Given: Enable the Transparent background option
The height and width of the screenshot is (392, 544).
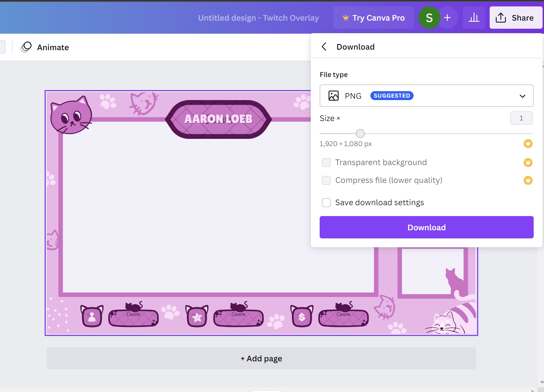Looking at the screenshot, I should (326, 162).
